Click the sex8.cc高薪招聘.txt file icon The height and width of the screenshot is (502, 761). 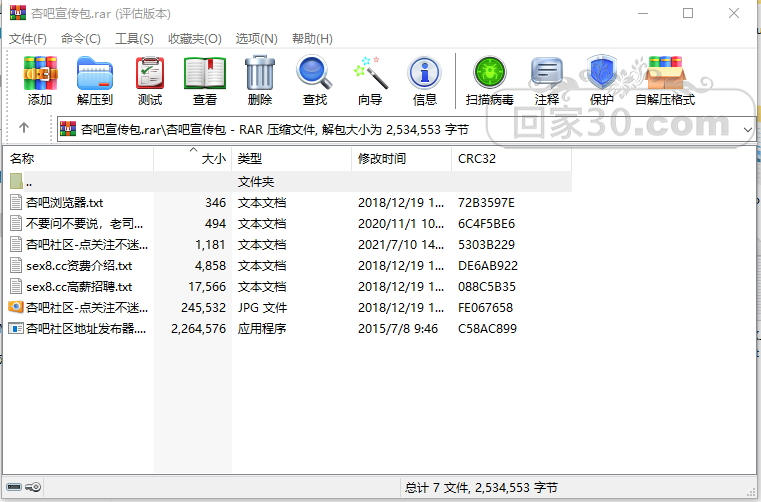coord(16,286)
